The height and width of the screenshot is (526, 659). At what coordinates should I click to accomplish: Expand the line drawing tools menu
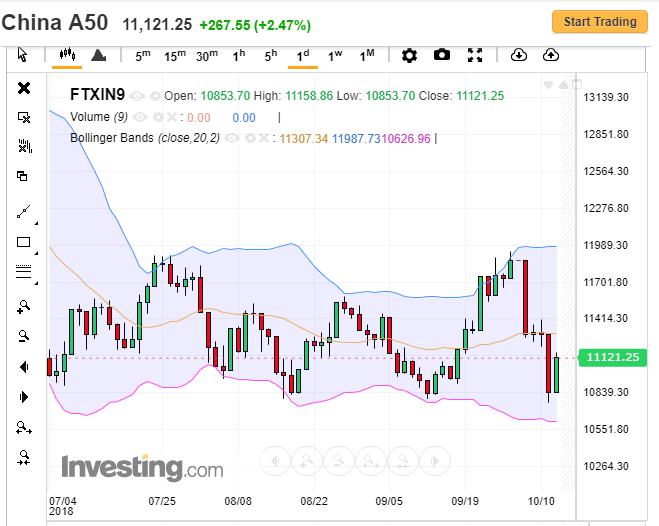click(24, 212)
